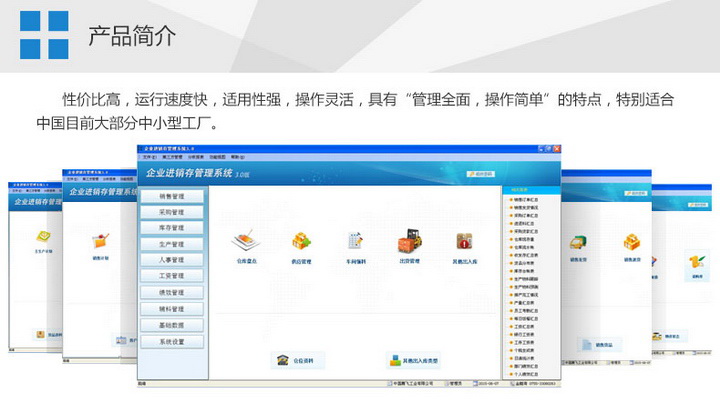The height and width of the screenshot is (404, 720).
Task: Open the 其他出入库 warning box icon
Action: (x=464, y=241)
